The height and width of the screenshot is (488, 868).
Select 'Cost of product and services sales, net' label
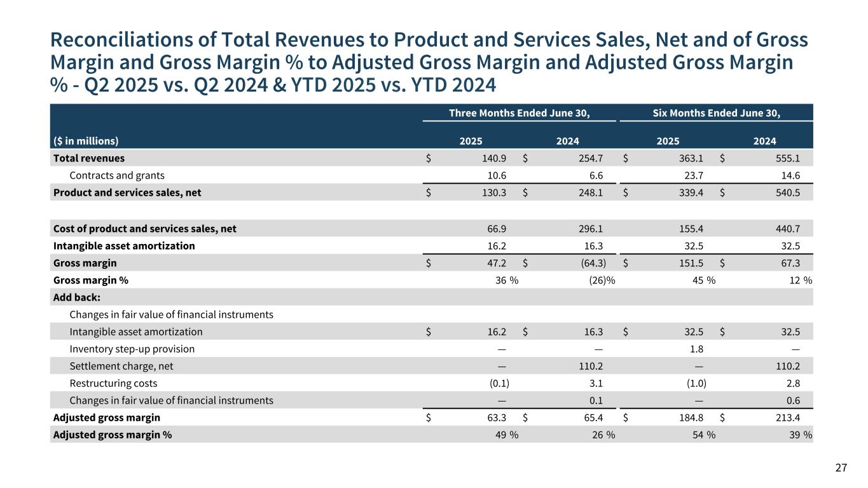(x=145, y=228)
